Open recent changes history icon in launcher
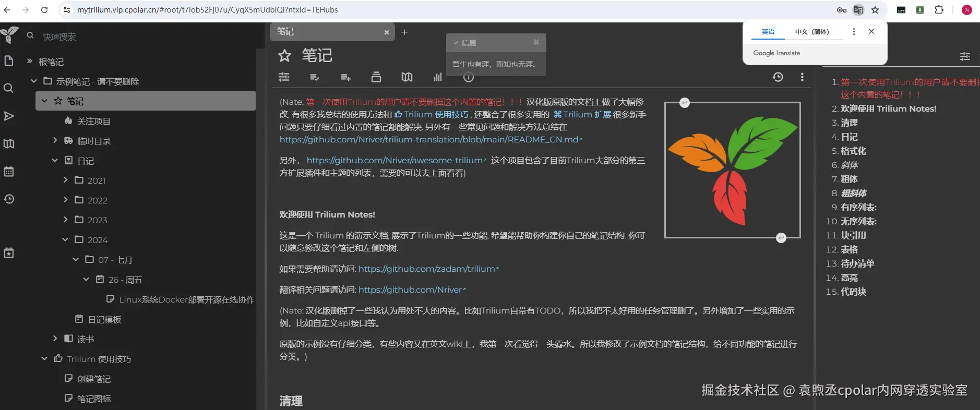 pos(9,199)
